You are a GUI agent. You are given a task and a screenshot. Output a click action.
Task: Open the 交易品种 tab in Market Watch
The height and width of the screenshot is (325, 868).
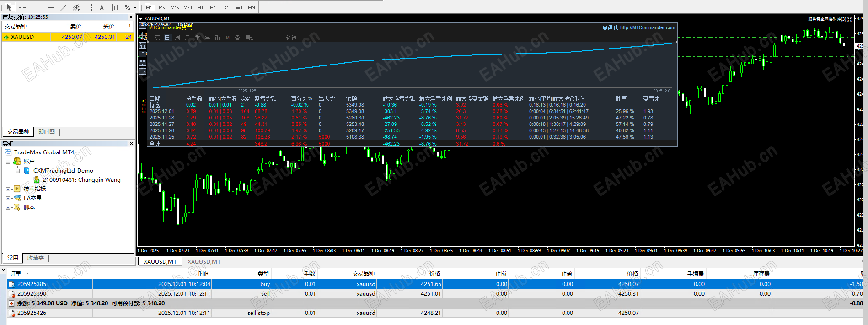tap(18, 132)
